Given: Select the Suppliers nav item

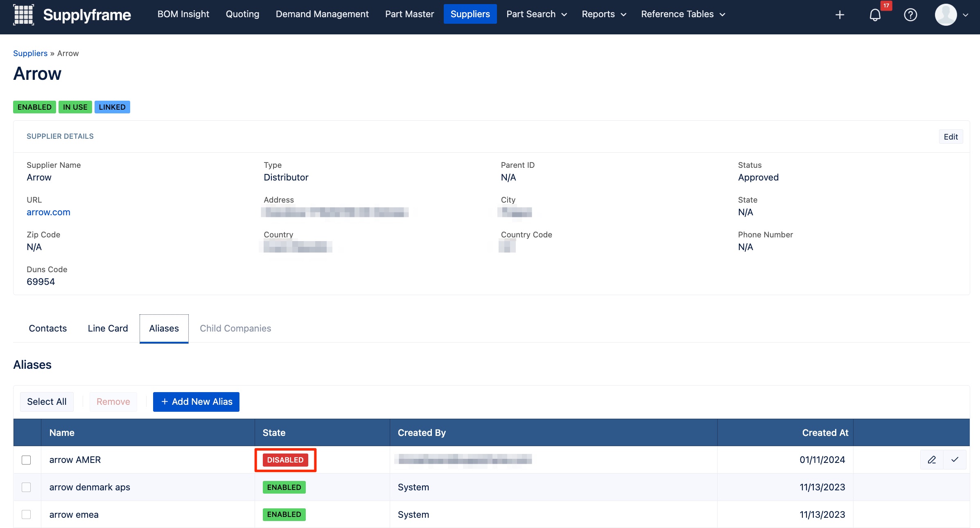Looking at the screenshot, I should point(470,14).
